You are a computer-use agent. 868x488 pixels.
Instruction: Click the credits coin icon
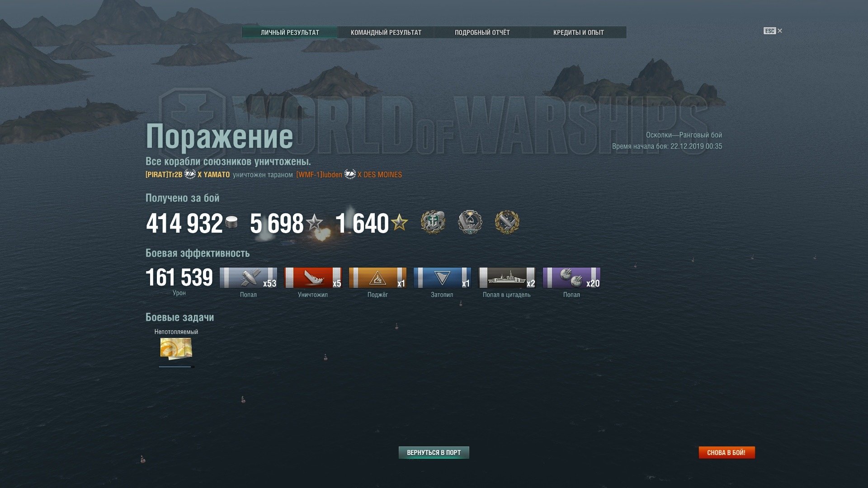231,222
